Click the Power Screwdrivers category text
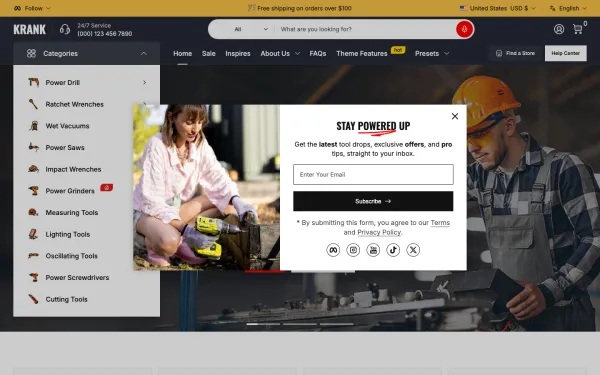600x375 pixels. [x=77, y=277]
